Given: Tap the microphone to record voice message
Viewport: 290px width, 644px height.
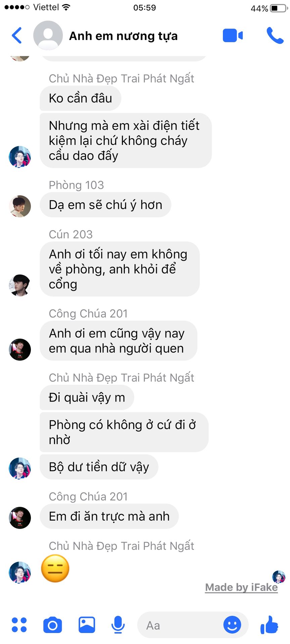Looking at the screenshot, I should [118, 625].
